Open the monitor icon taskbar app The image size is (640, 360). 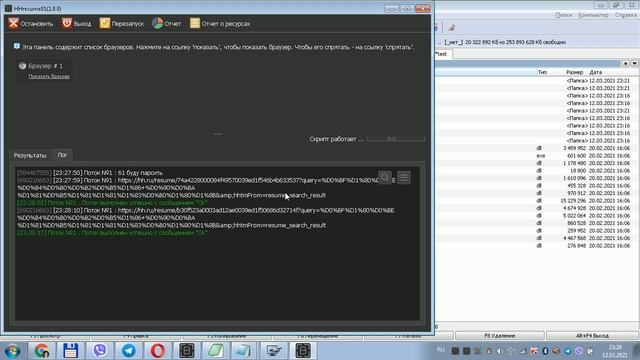pyautogui.click(x=274, y=351)
